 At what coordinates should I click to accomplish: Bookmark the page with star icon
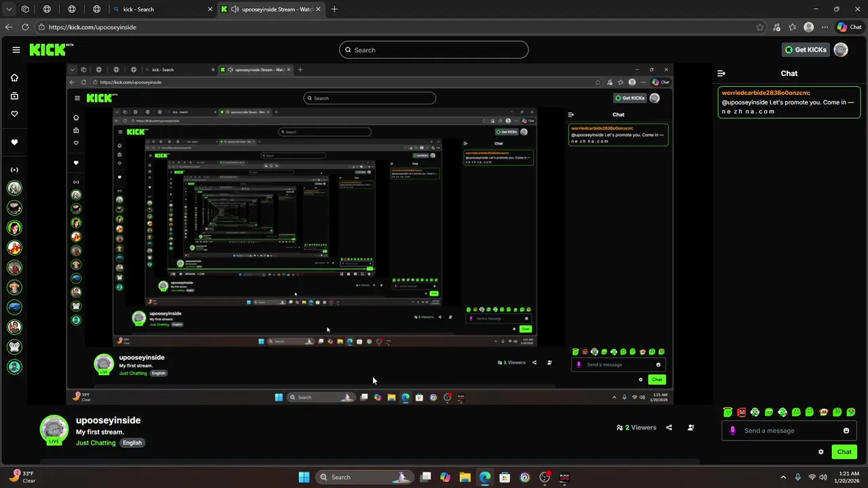point(759,27)
